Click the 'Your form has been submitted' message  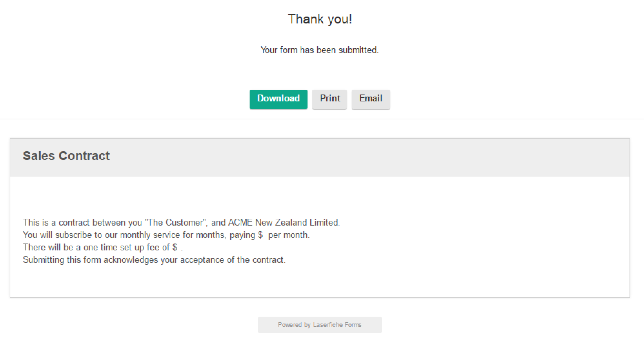point(319,50)
